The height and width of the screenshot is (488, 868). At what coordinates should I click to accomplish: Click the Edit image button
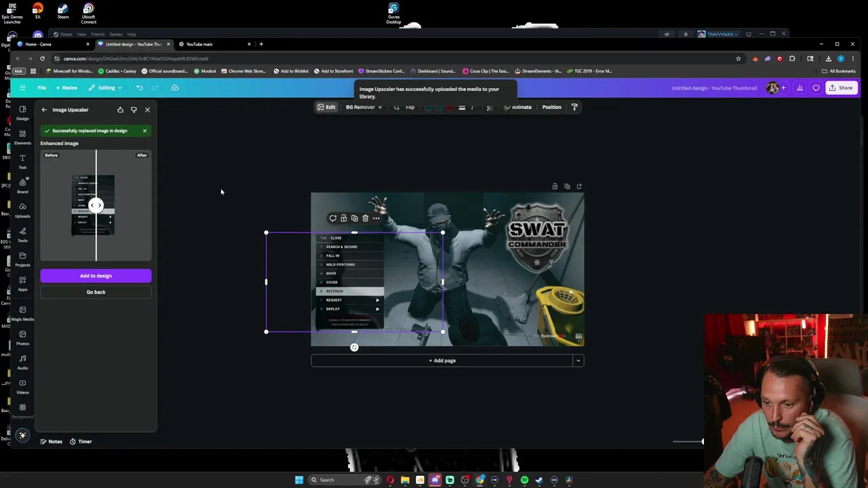[326, 107]
